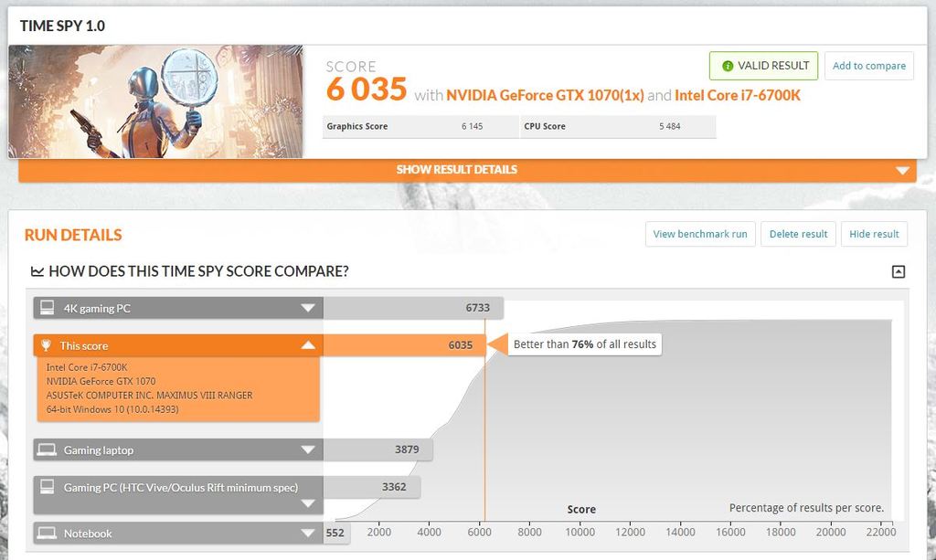
Task: Click the green info icon in Valid Result
Action: 727,66
